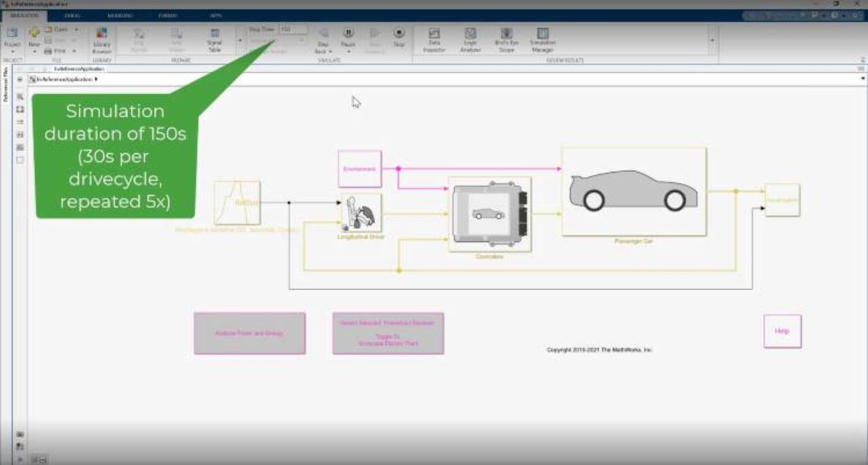Viewport: 868px width, 465px height.
Task: Switch to the Modeling tab
Action: pos(120,15)
